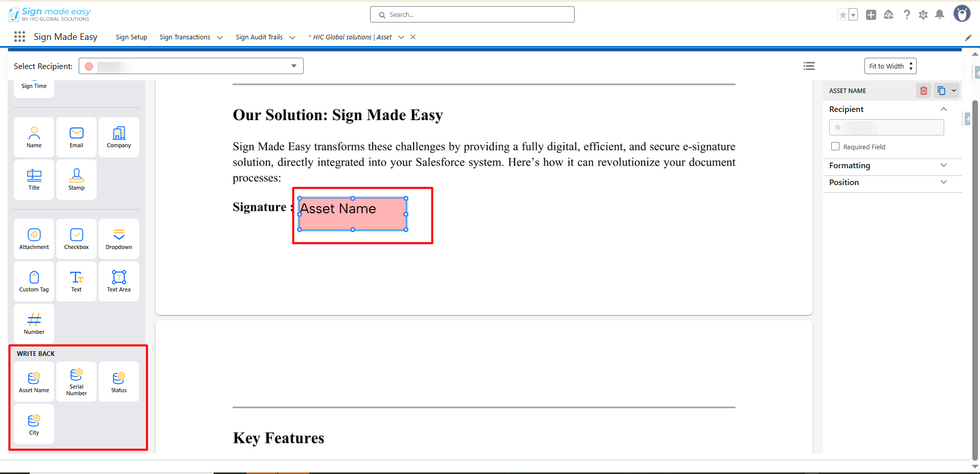Open the Setup gear menu
Image resolution: width=980 pixels, height=474 pixels.
923,15
